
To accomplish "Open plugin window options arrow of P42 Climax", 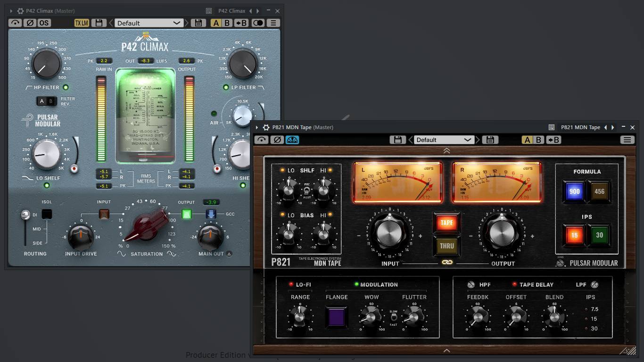I will click(11, 11).
